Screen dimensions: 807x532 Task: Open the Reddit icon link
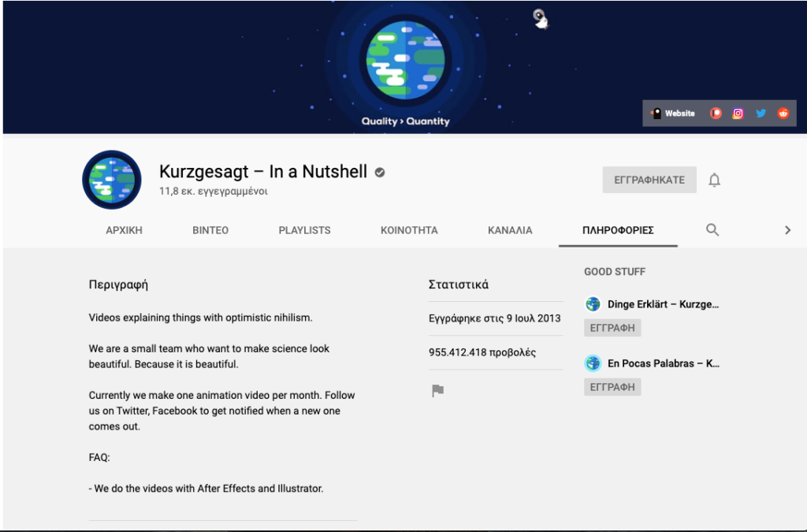(x=783, y=113)
